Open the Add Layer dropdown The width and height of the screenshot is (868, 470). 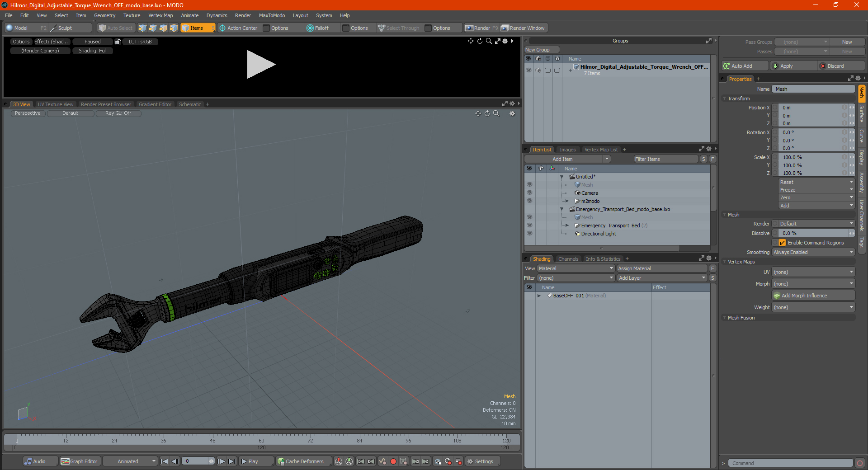[662, 278]
